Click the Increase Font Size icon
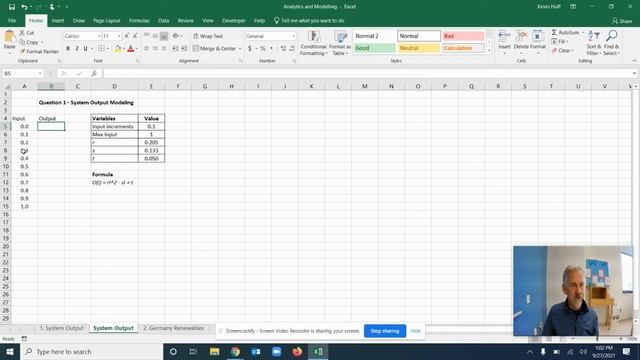 [x=127, y=36]
